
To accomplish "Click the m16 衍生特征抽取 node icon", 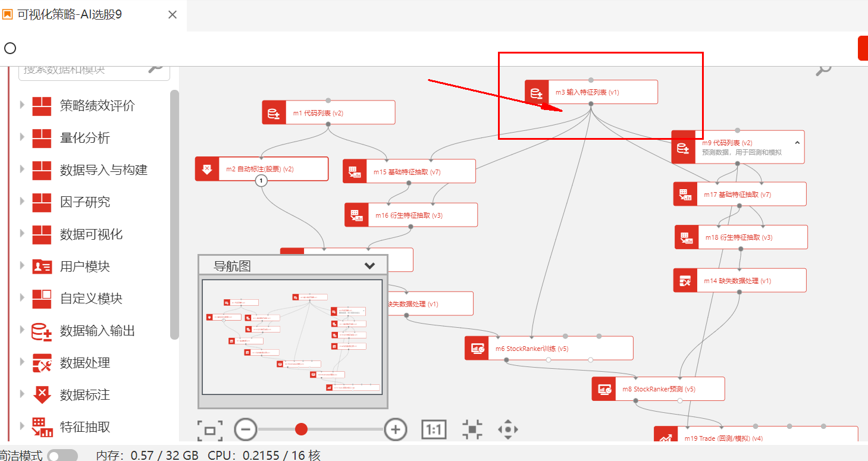I will click(x=356, y=215).
